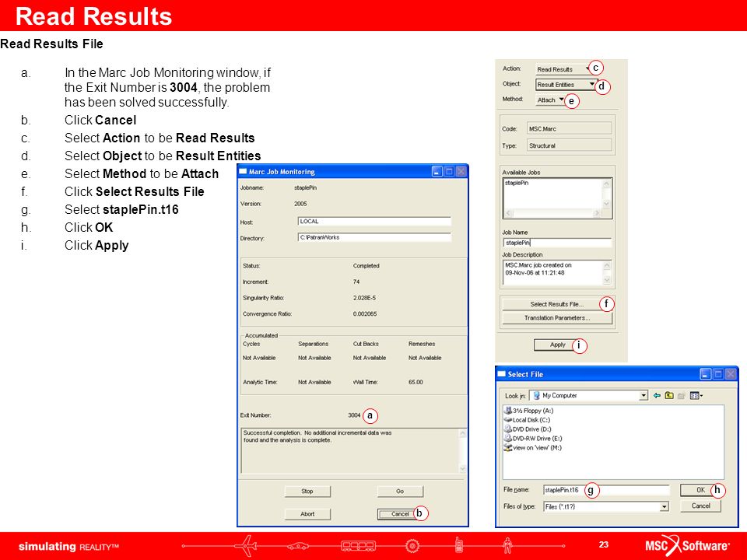The width and height of the screenshot is (747, 560).
Task: Click the Select File title bar icon
Action: point(501,374)
